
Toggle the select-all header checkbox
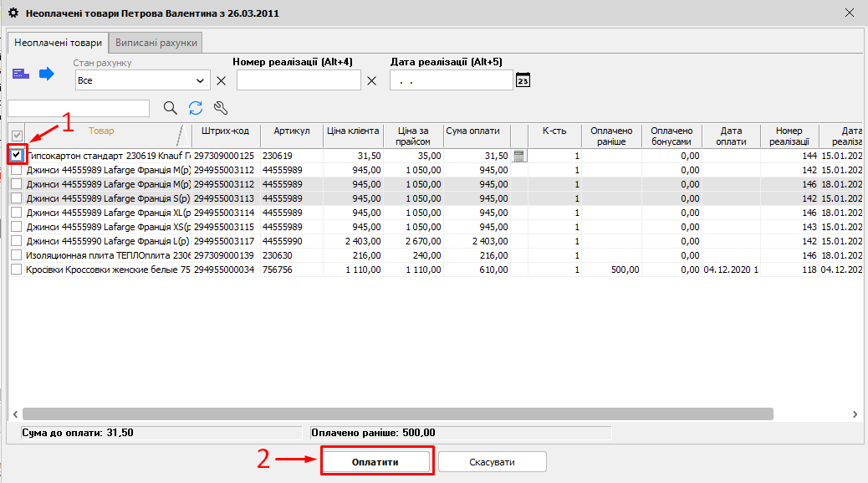pos(17,135)
